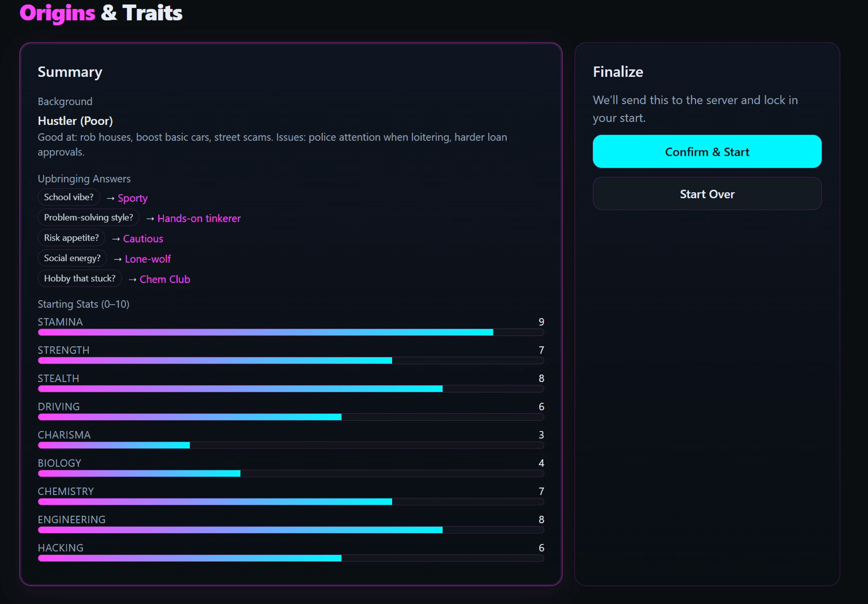Viewport: 868px width, 604px height.
Task: Click the Risk appetite? chip
Action: pyautogui.click(x=71, y=238)
